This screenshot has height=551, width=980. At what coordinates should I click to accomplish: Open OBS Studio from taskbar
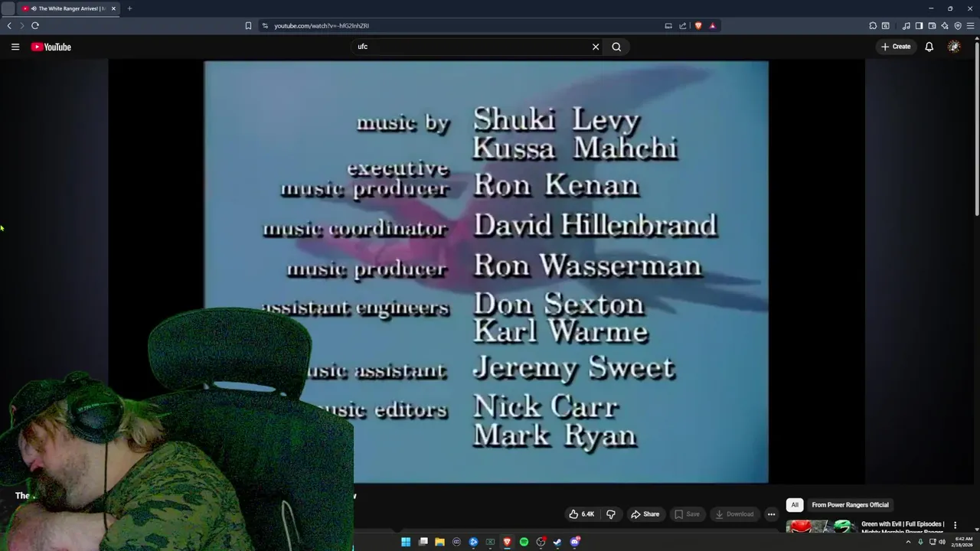(541, 542)
